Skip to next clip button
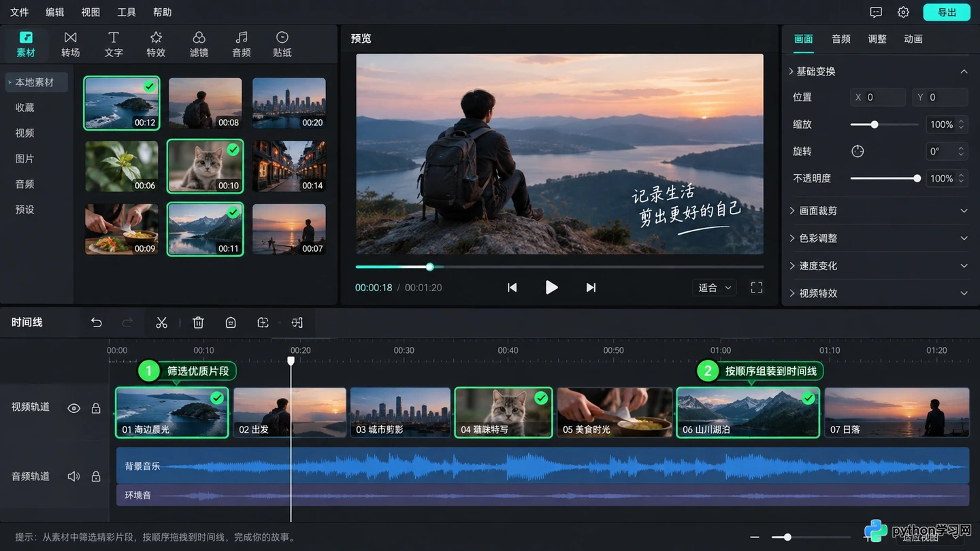 coord(591,288)
